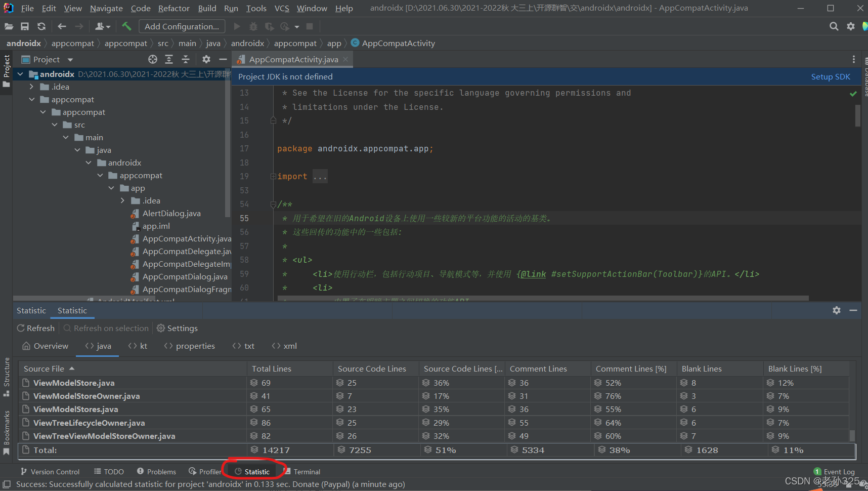
Task: Sort table by Total Lines column header
Action: tap(290, 369)
